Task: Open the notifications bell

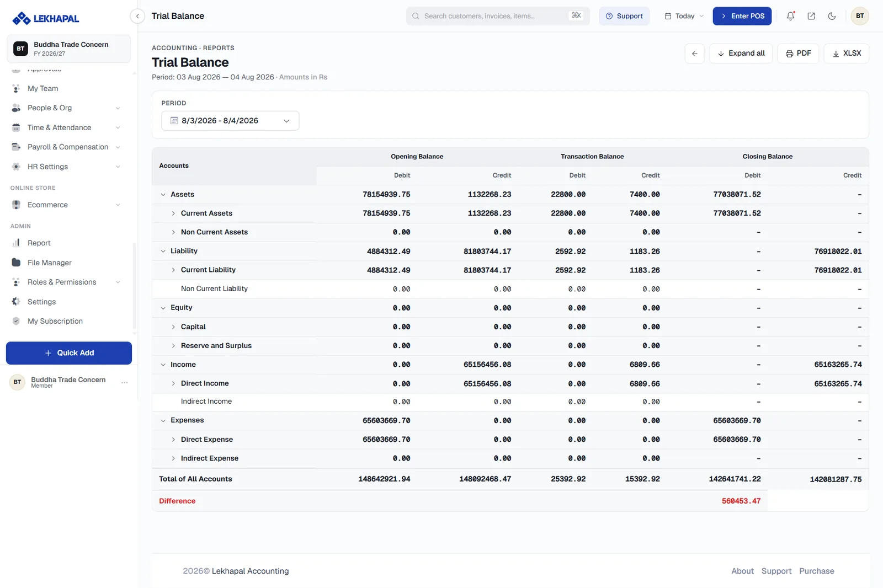Action: [x=790, y=16]
